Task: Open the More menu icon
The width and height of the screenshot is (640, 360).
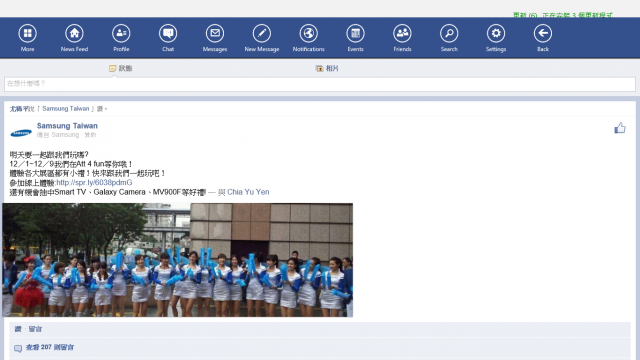Action: (x=27, y=33)
